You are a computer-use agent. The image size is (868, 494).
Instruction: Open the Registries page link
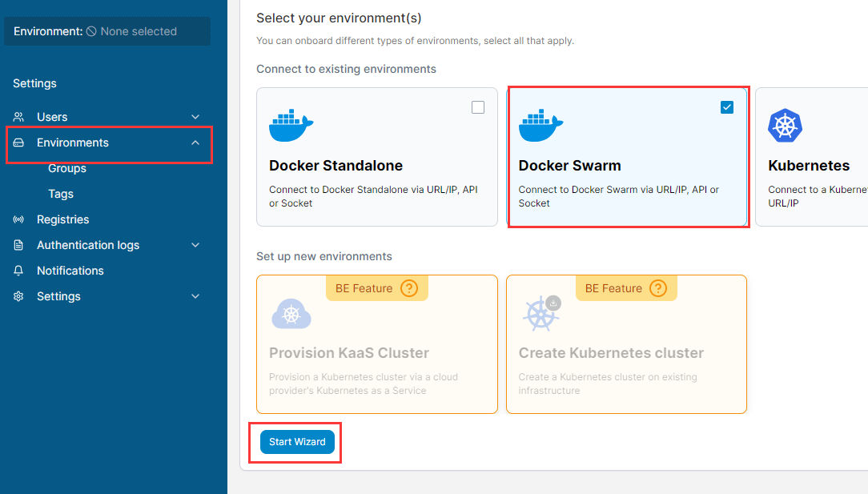click(62, 219)
